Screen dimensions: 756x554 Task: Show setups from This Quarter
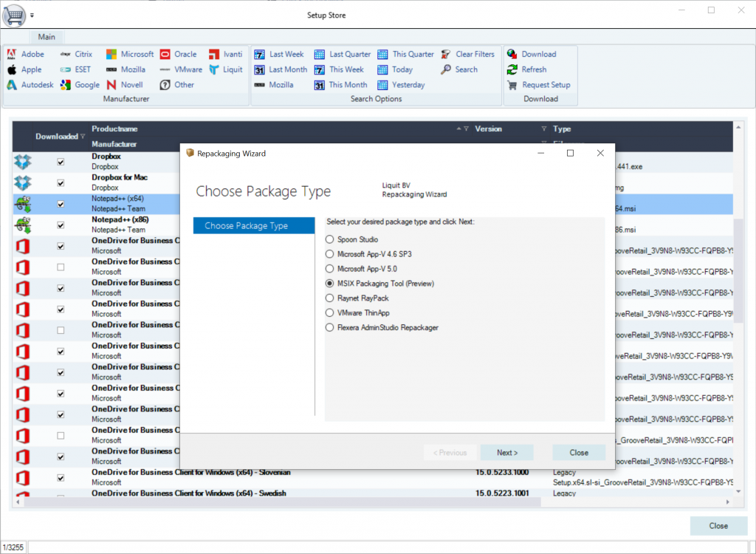tap(405, 54)
